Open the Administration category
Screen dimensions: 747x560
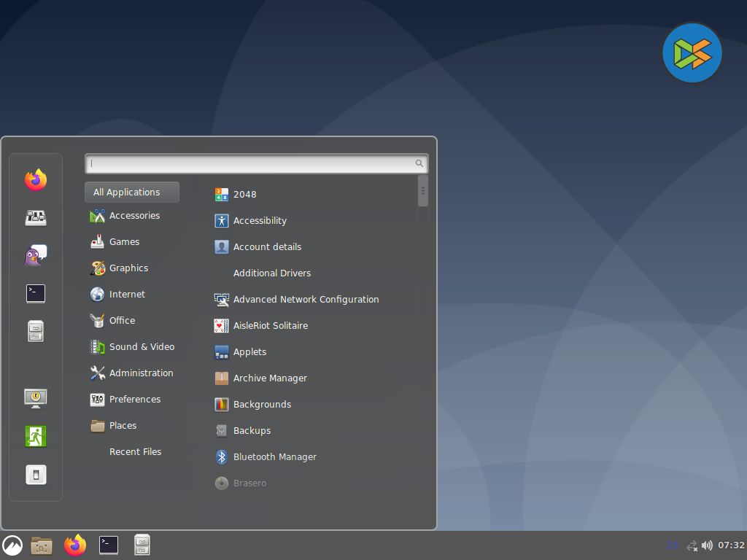(x=141, y=373)
